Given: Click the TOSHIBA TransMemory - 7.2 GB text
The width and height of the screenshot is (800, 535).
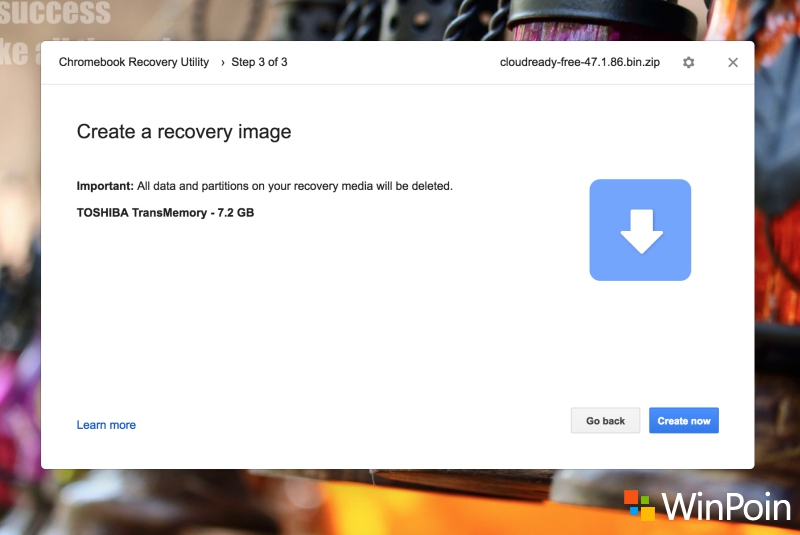Looking at the screenshot, I should 165,213.
